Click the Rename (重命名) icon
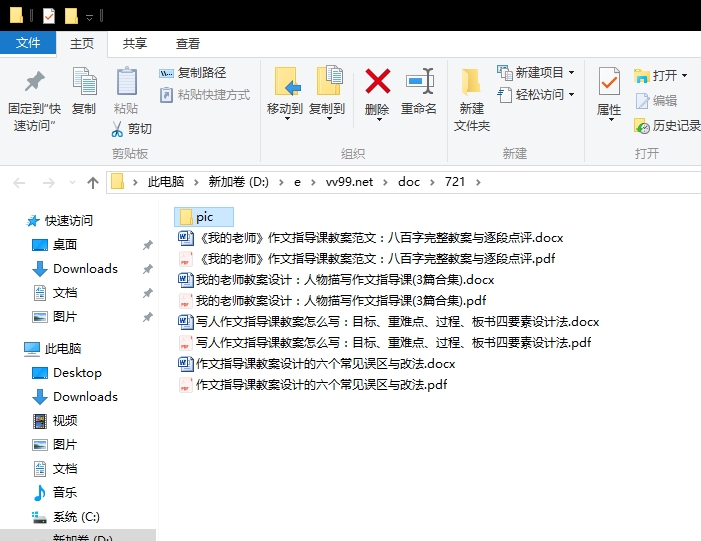Viewport: 701px width, 541px height. (x=419, y=81)
